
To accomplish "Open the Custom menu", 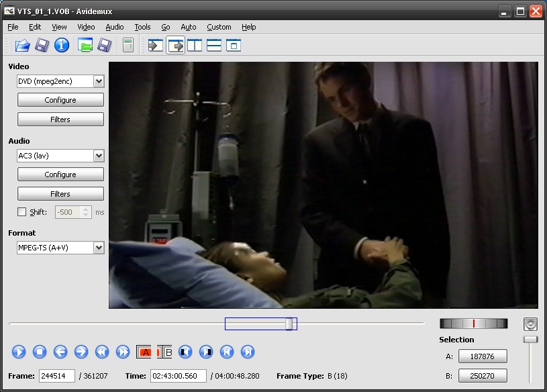I will 219,27.
